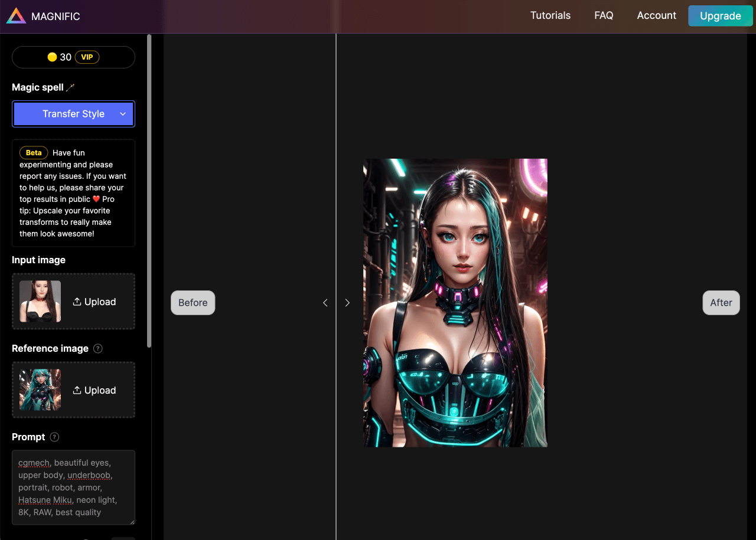Click the Magnific triangle logo
Screen dimensions: 756x540
17,16
